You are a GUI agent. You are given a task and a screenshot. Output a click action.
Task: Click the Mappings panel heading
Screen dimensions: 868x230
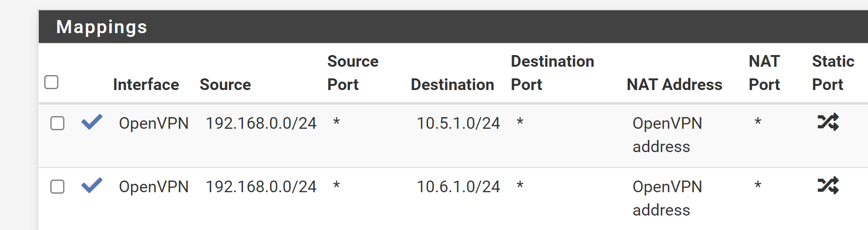(x=102, y=27)
